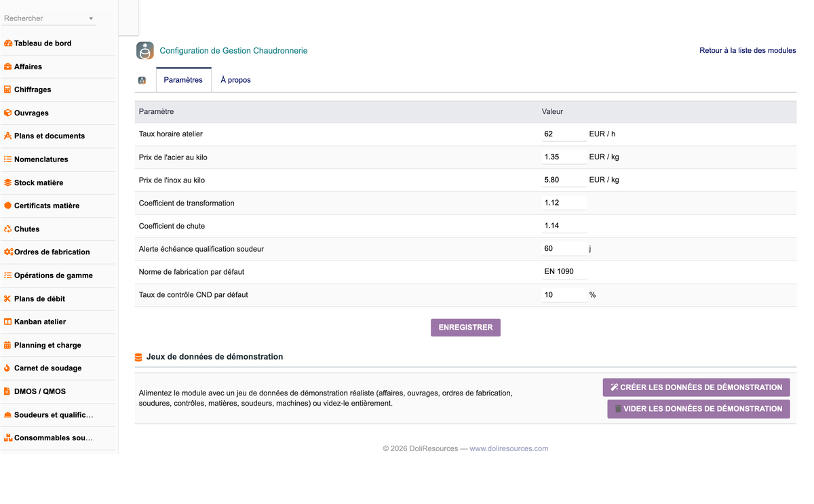Screen dimensions: 814x504
Task: Click the DMOS / QMOS document icon
Action: click(7, 391)
